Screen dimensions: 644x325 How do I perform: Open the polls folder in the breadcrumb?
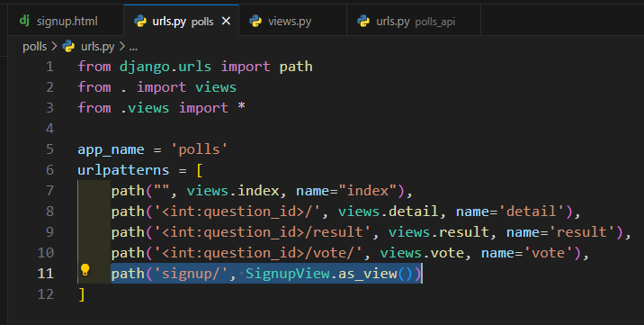click(34, 47)
